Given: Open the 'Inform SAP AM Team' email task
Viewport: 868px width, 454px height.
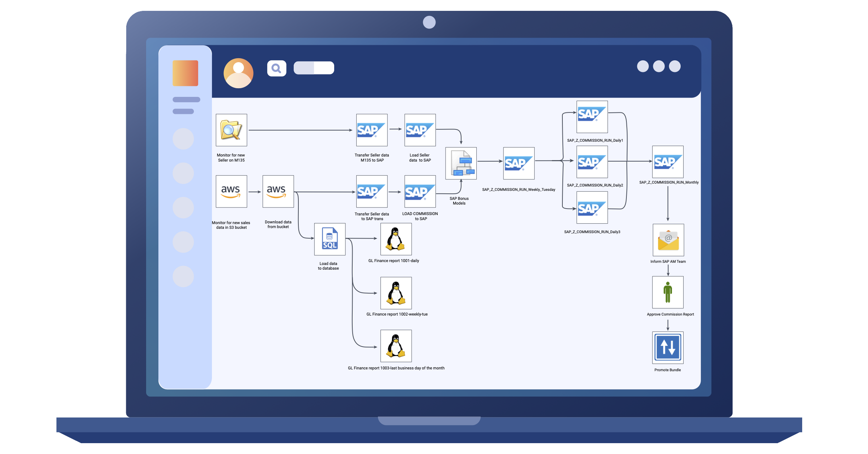Looking at the screenshot, I should coord(668,240).
